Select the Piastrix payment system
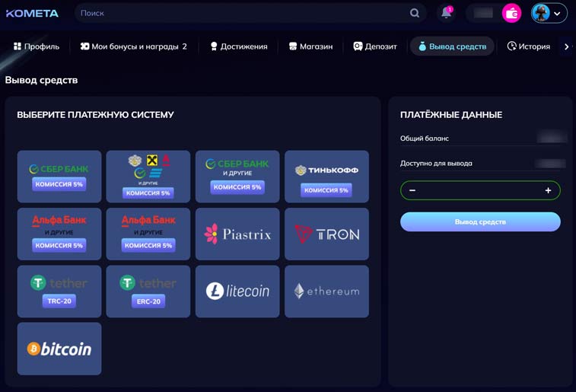576x392 pixels. point(237,234)
